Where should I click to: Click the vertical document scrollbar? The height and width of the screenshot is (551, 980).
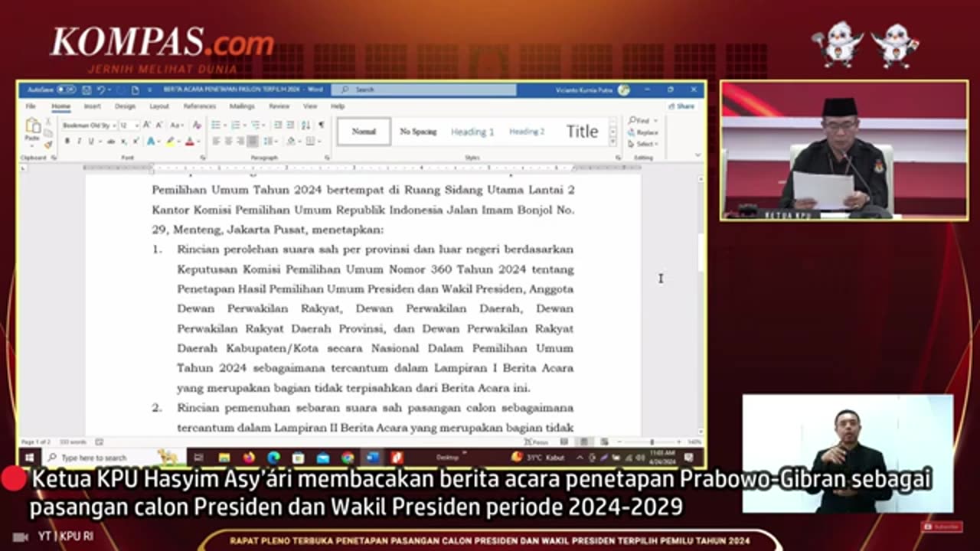click(701, 306)
